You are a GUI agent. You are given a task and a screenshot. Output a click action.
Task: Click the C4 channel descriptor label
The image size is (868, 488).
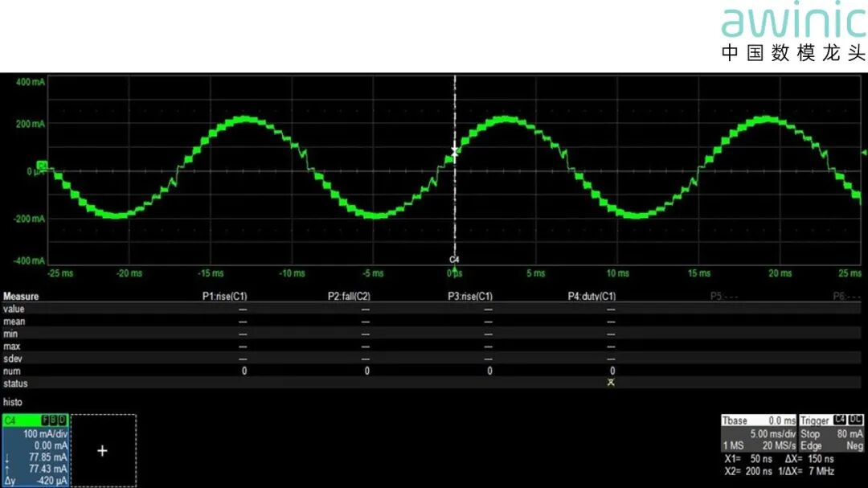click(x=11, y=420)
